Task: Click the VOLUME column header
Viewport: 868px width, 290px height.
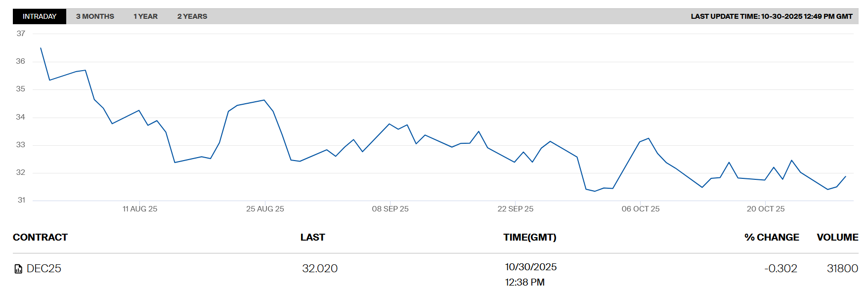Action: 837,237
